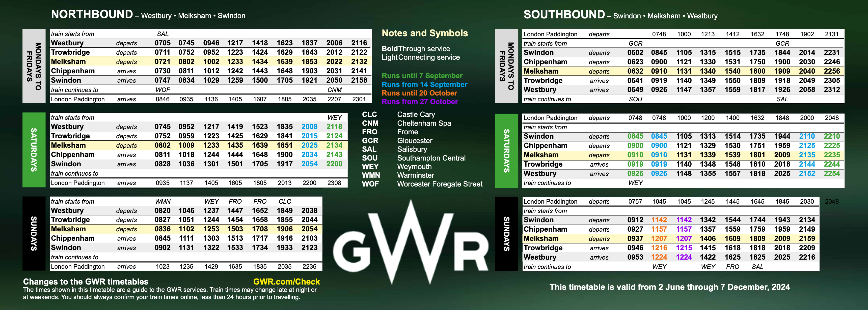The height and width of the screenshot is (310, 868).
Task: Click the orange 1142 Sunday Swindon departure
Action: tap(659, 220)
